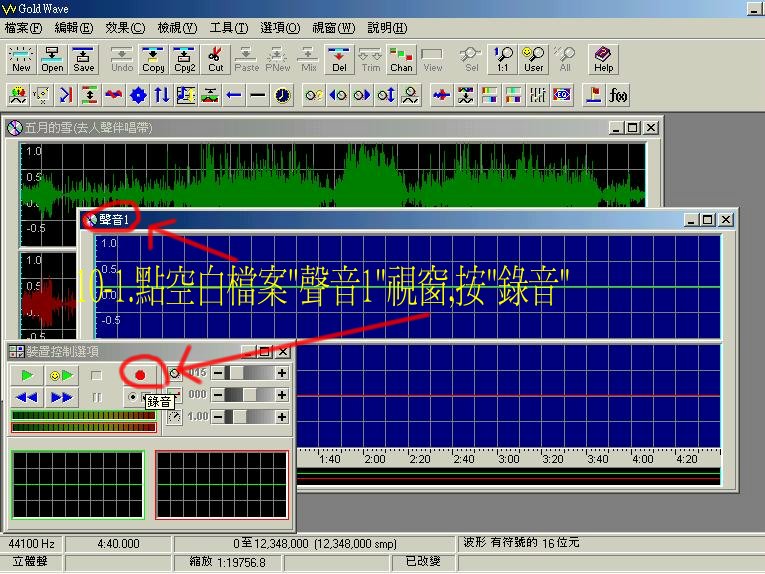Open the 檔案(F) menu
The height and width of the screenshot is (574, 765).
tap(24, 28)
